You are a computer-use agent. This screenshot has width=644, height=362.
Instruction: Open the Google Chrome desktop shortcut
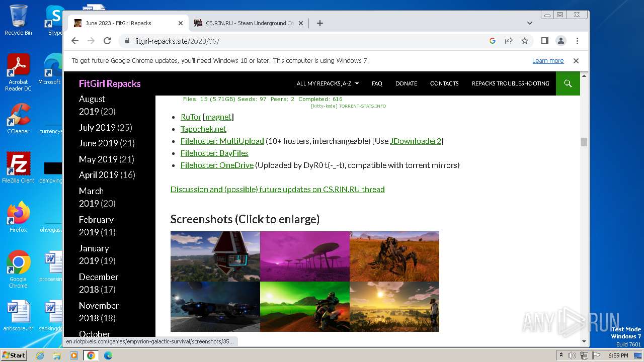coord(18,269)
